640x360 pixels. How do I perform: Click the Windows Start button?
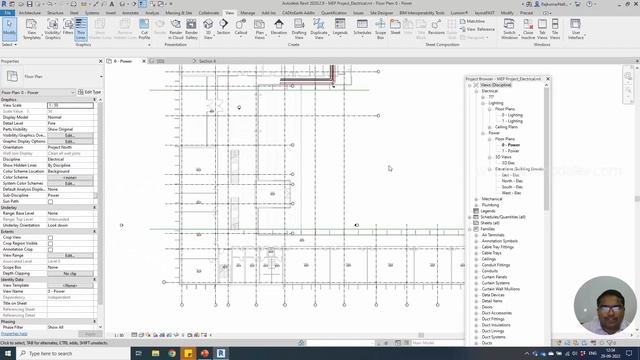click(8, 353)
